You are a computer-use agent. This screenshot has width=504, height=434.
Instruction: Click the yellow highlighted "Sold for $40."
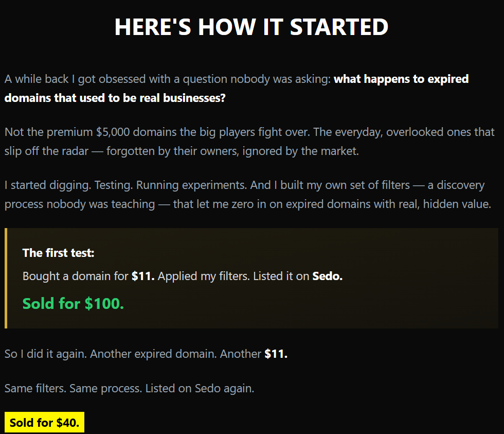(44, 423)
